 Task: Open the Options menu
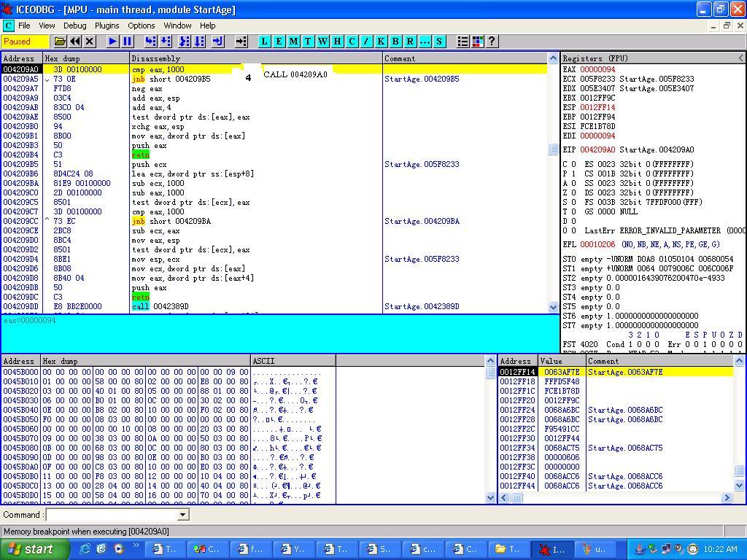click(141, 26)
